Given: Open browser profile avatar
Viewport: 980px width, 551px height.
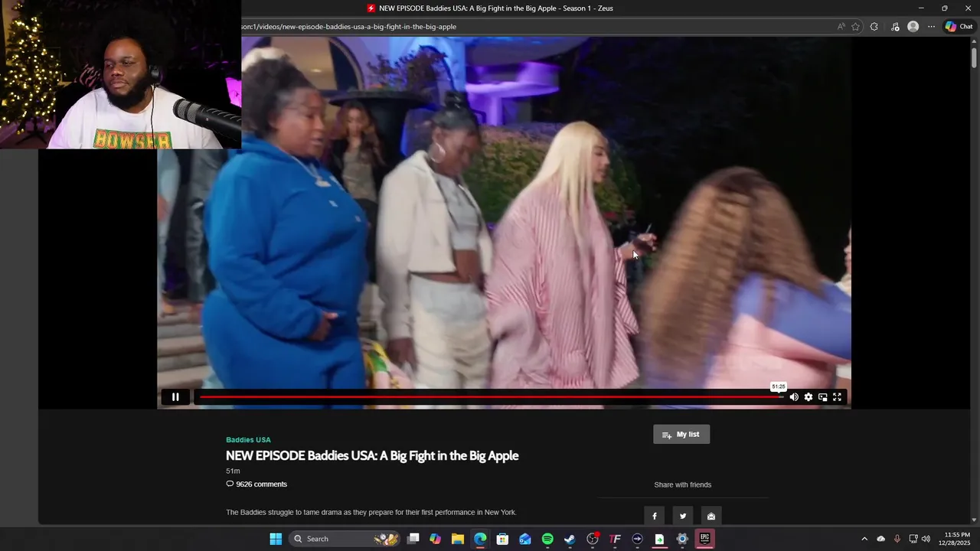Looking at the screenshot, I should (x=913, y=27).
